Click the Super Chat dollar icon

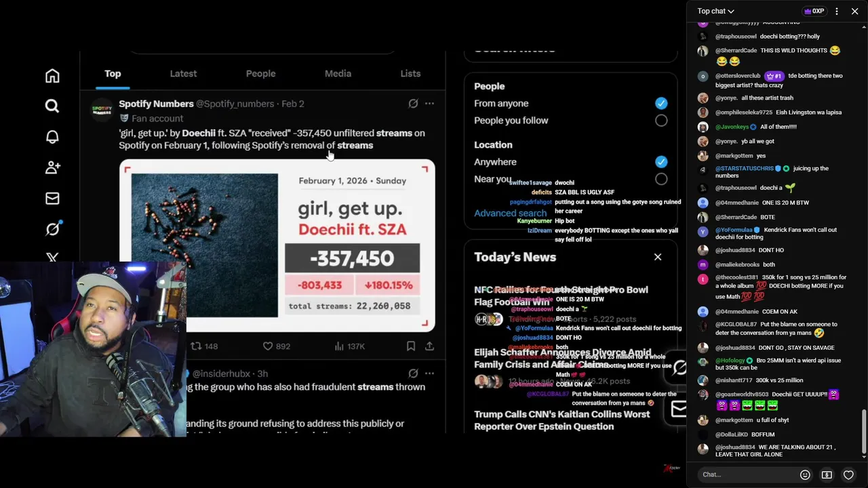[x=827, y=474]
